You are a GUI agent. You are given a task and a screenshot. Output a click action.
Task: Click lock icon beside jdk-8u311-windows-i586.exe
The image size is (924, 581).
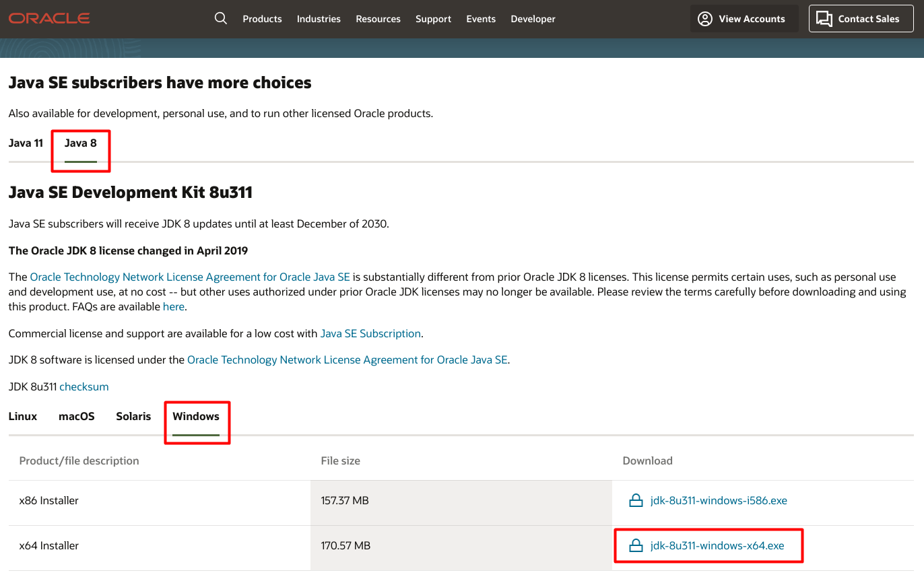tap(635, 501)
